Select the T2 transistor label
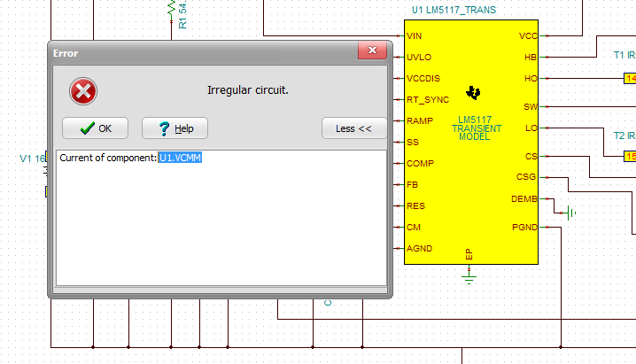This screenshot has width=636, height=364. (624, 136)
